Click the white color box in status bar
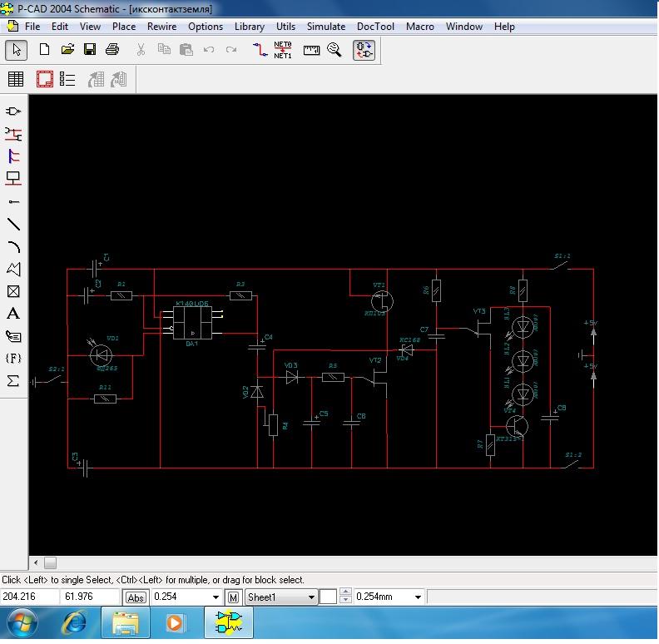This screenshot has width=659, height=644. [328, 597]
